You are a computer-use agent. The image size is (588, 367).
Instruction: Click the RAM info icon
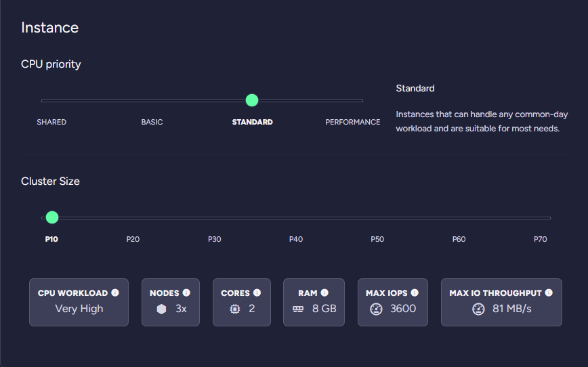tap(324, 293)
